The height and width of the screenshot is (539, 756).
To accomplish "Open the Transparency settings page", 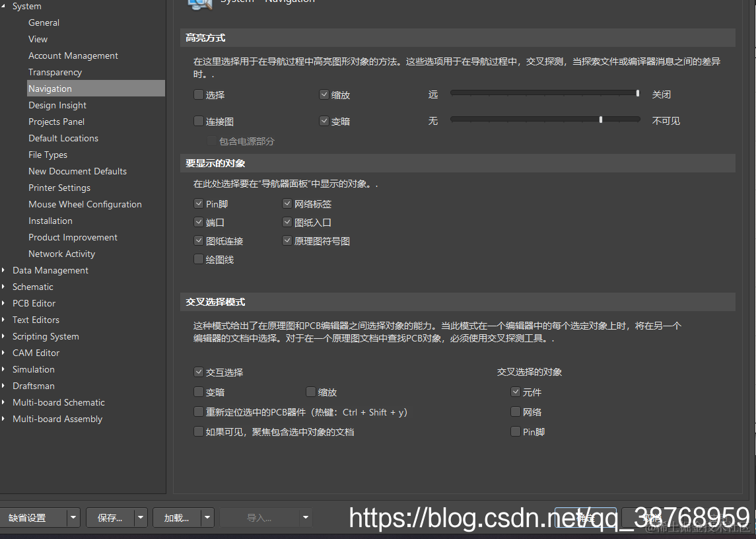I will [53, 72].
